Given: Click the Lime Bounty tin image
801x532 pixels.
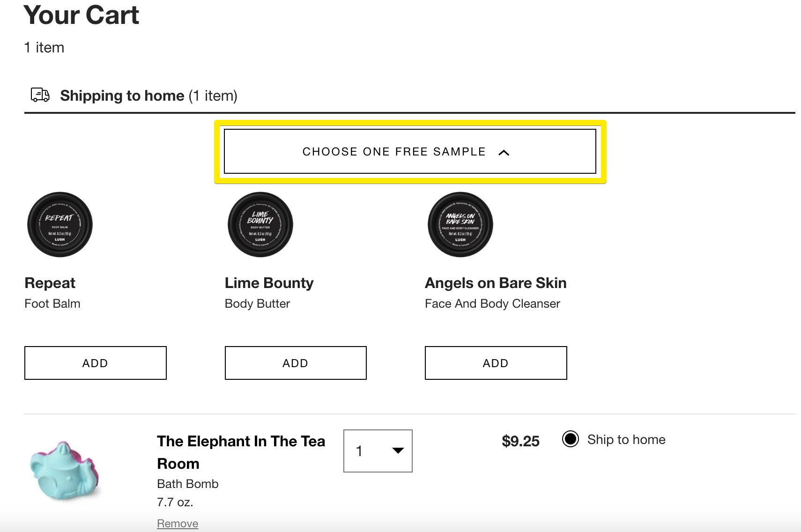Looking at the screenshot, I should pyautogui.click(x=260, y=224).
